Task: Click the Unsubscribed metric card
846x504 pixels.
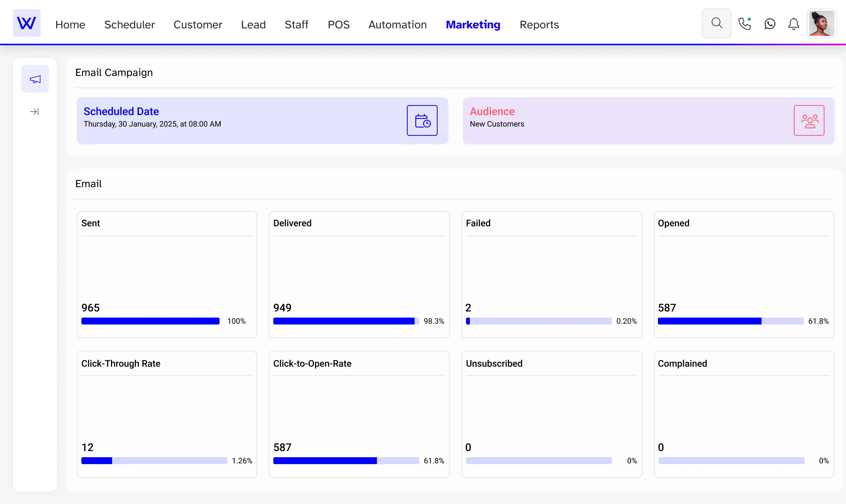Action: point(552,414)
